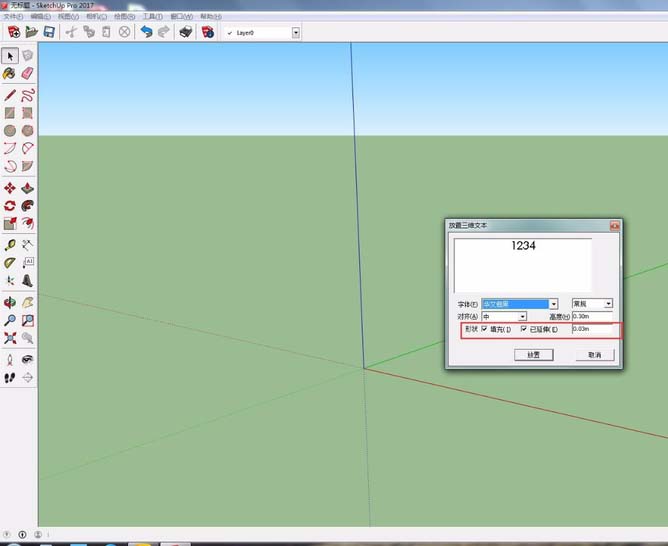
Task: Select the Follow Me tool
Action: coord(27,206)
